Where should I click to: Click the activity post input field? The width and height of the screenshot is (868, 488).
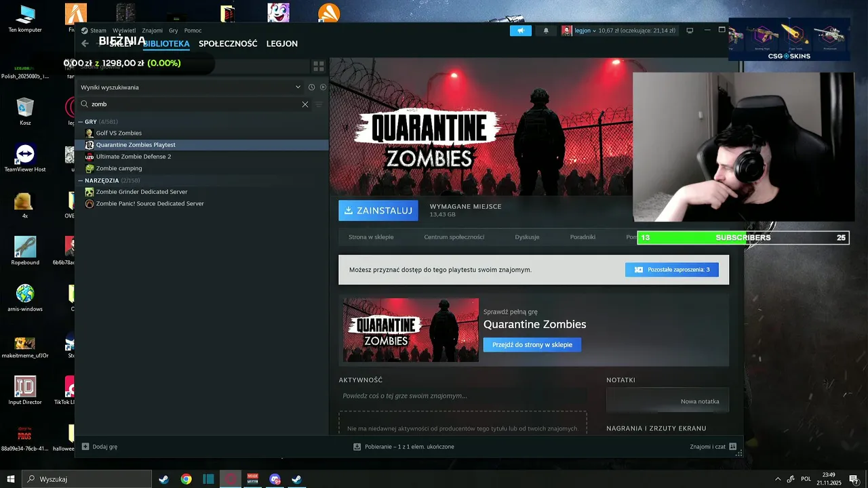pyautogui.click(x=462, y=396)
